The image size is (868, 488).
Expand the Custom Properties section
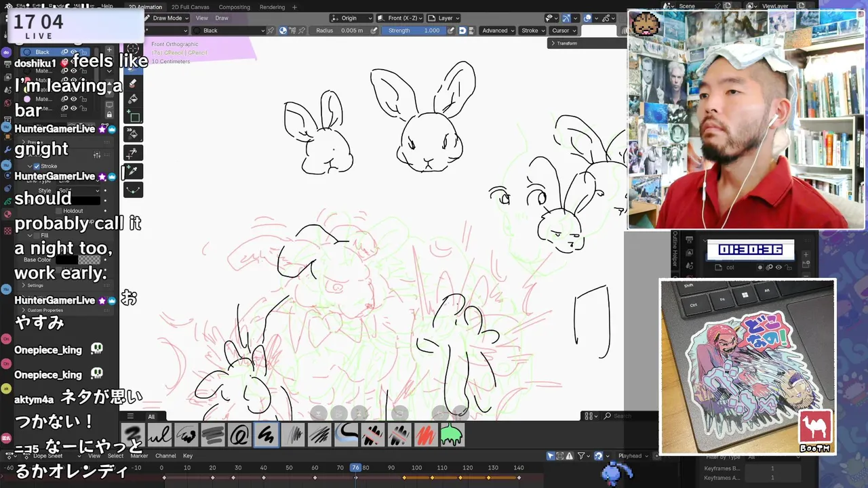point(44,310)
